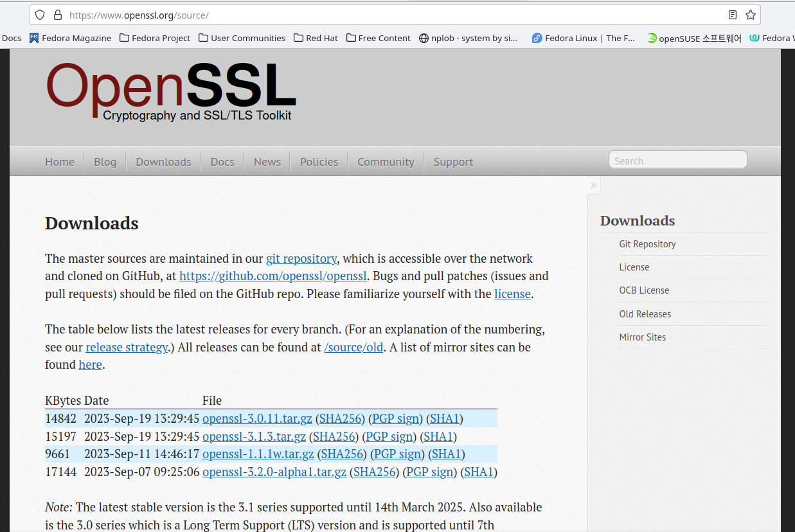The width and height of the screenshot is (795, 532).
Task: Open the Free Content bookmark folder
Action: [x=378, y=38]
